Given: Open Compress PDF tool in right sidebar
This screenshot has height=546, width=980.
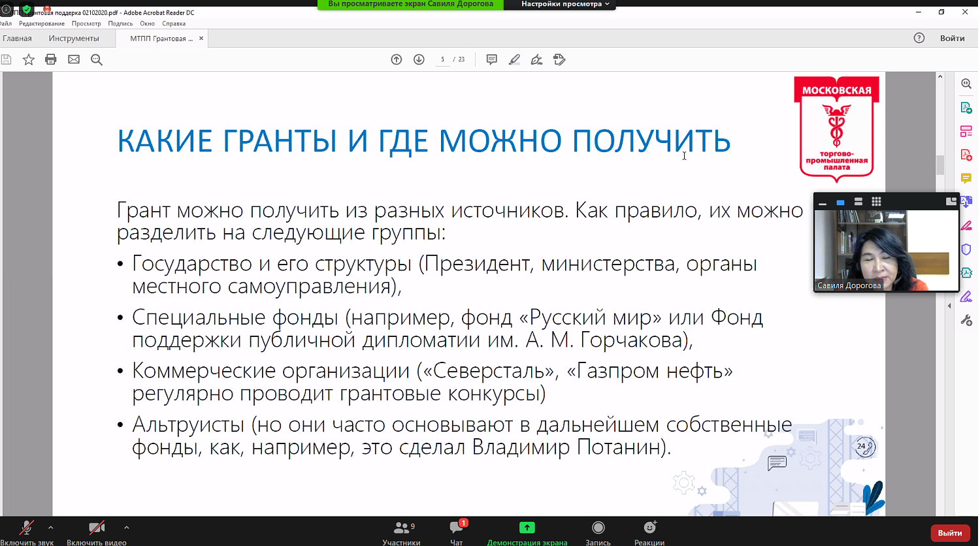Looking at the screenshot, I should [x=966, y=273].
